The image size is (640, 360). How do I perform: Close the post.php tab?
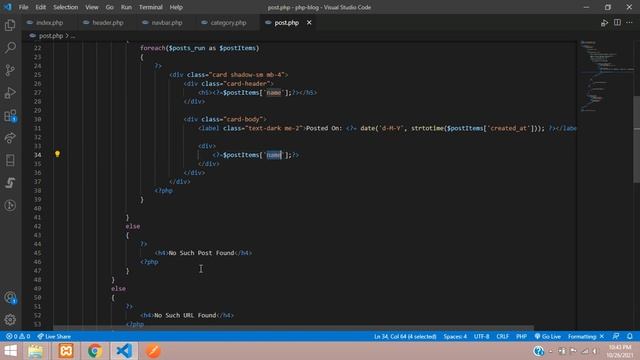309,22
